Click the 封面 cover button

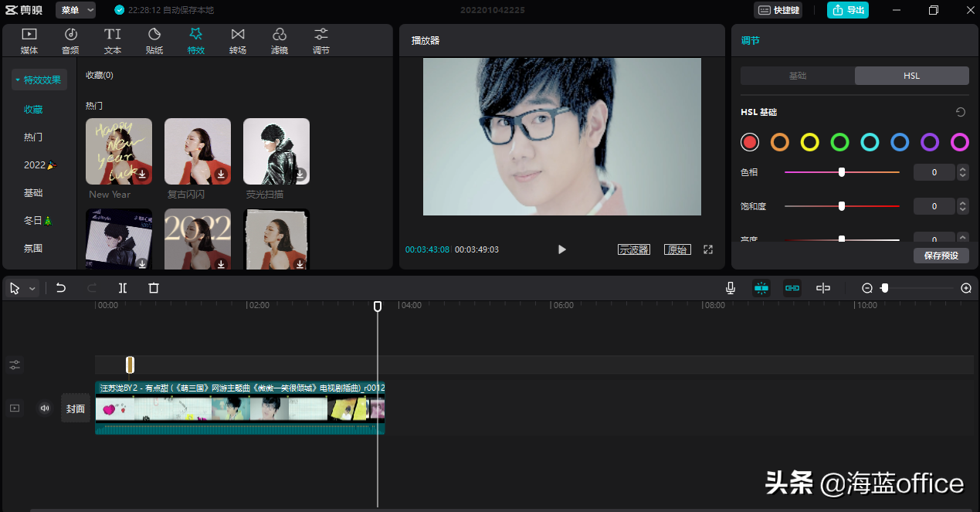[76, 409]
